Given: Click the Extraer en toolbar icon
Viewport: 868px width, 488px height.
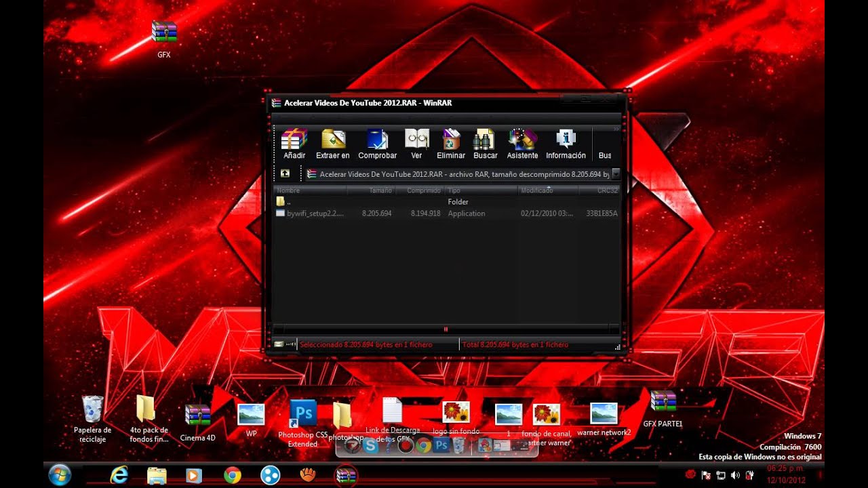Looking at the screenshot, I should pos(333,144).
